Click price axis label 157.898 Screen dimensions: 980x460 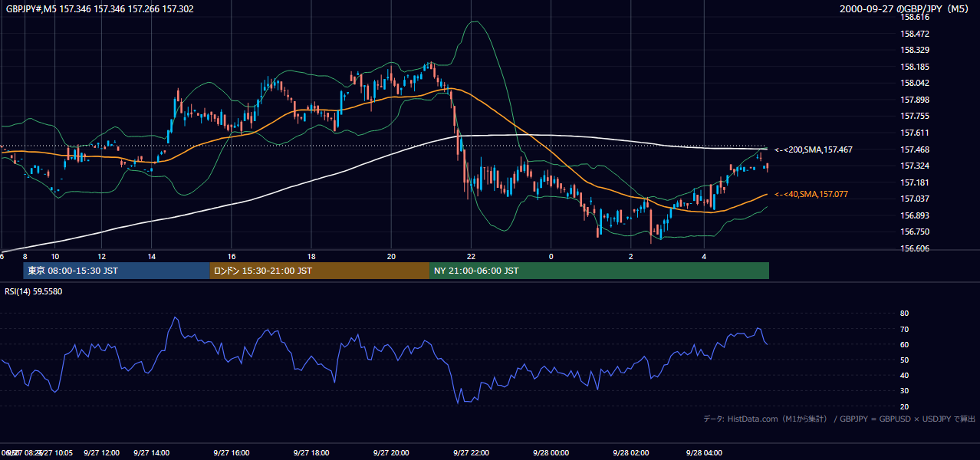point(914,100)
